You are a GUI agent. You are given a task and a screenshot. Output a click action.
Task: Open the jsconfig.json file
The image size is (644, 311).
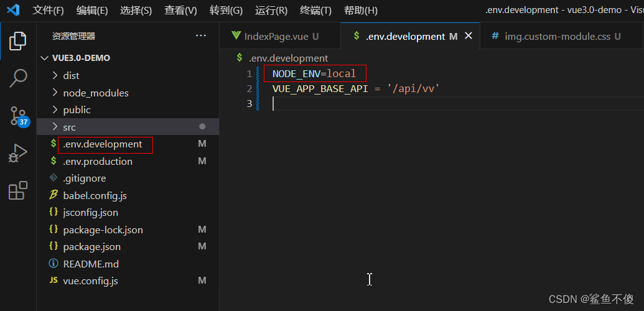click(x=91, y=212)
